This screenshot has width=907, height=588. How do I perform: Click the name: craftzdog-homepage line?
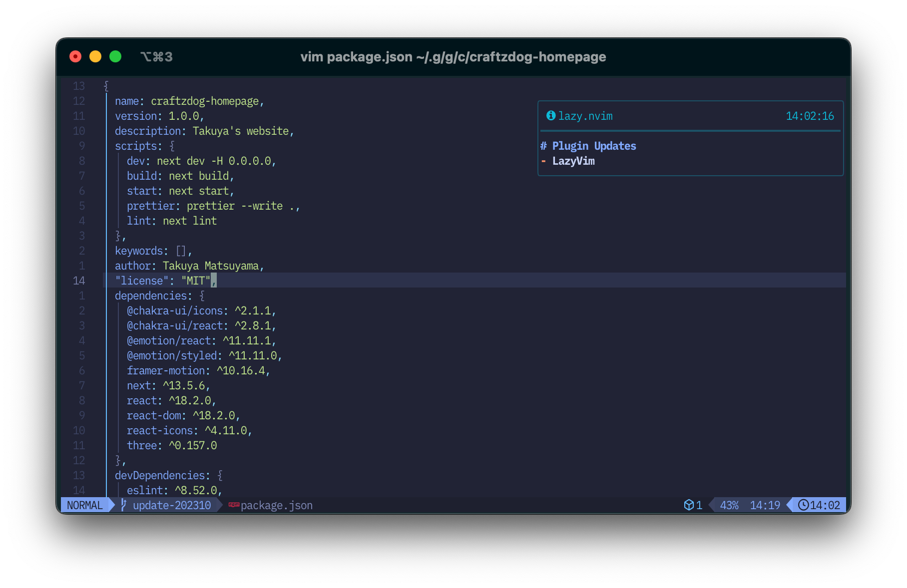pyautogui.click(x=189, y=101)
